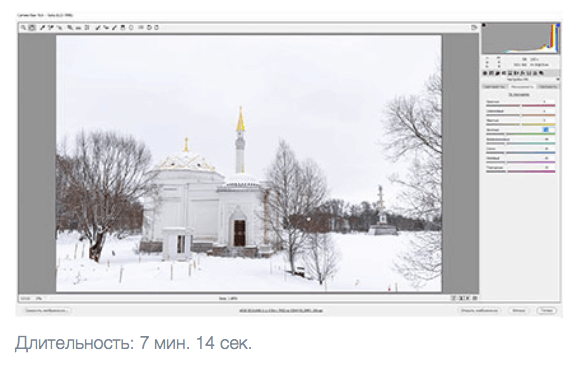Select the Hand tool
587x380 pixels.
point(32,28)
